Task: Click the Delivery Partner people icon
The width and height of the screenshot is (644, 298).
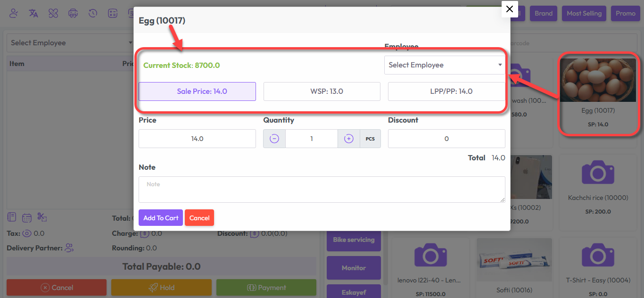Action: coord(69,248)
